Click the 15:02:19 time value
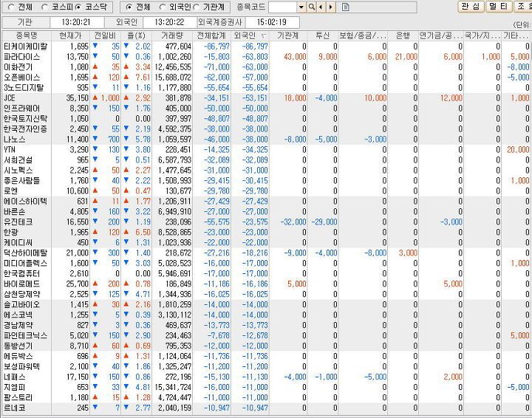Screen dimensions: 532x418 point(272,22)
